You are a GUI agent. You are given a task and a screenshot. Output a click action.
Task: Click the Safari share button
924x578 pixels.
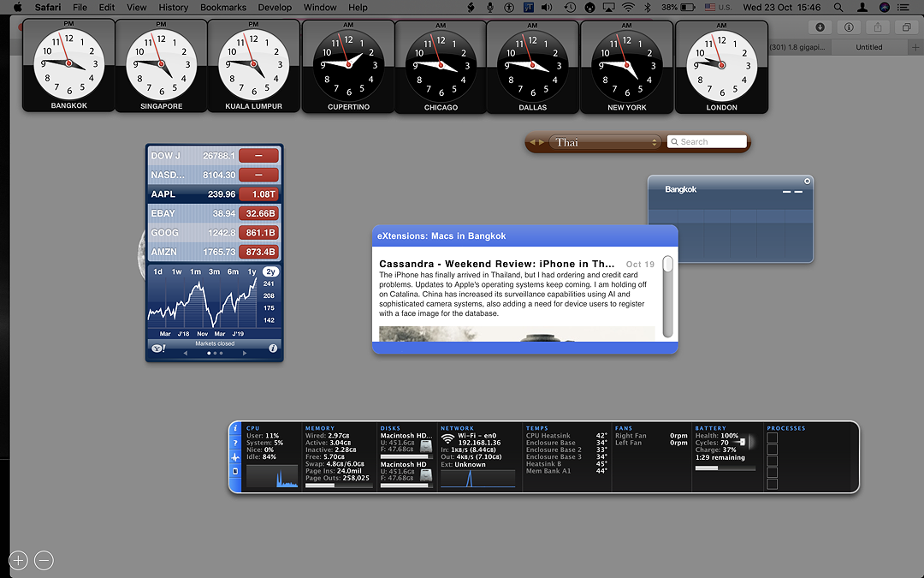878,27
